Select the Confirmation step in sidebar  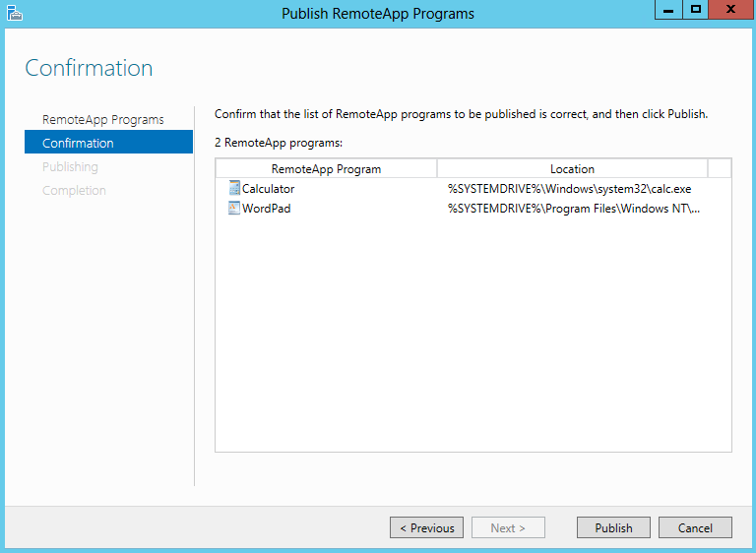[108, 142]
